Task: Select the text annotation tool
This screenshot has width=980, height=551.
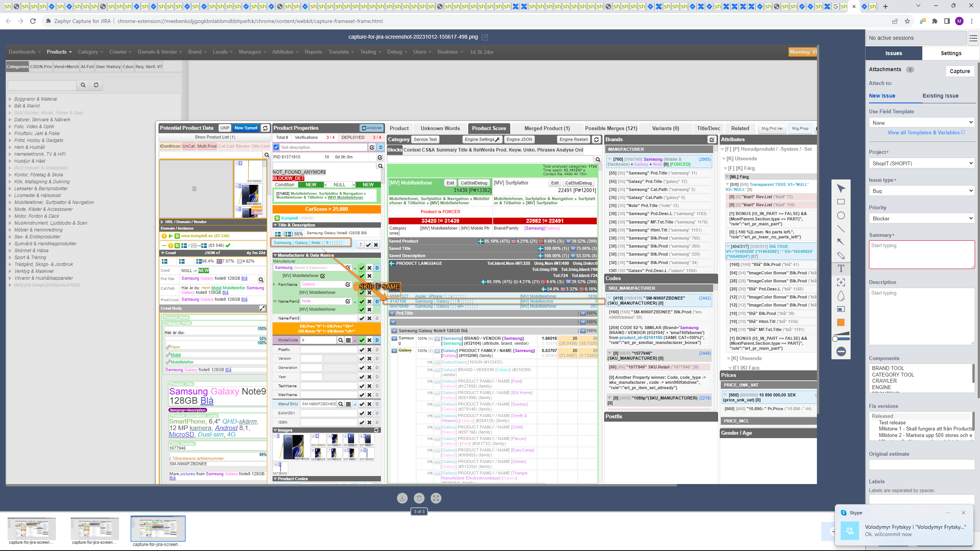Action: 841,269
